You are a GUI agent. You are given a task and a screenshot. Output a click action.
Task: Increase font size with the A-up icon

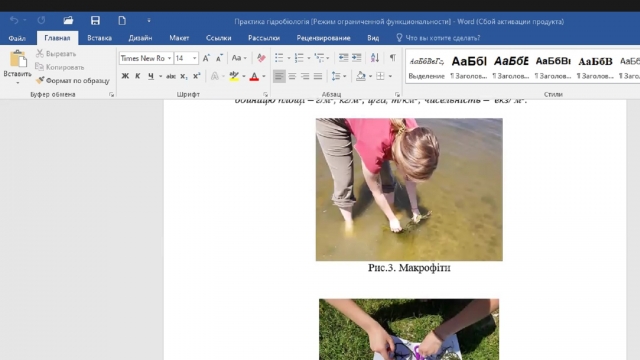click(206, 58)
